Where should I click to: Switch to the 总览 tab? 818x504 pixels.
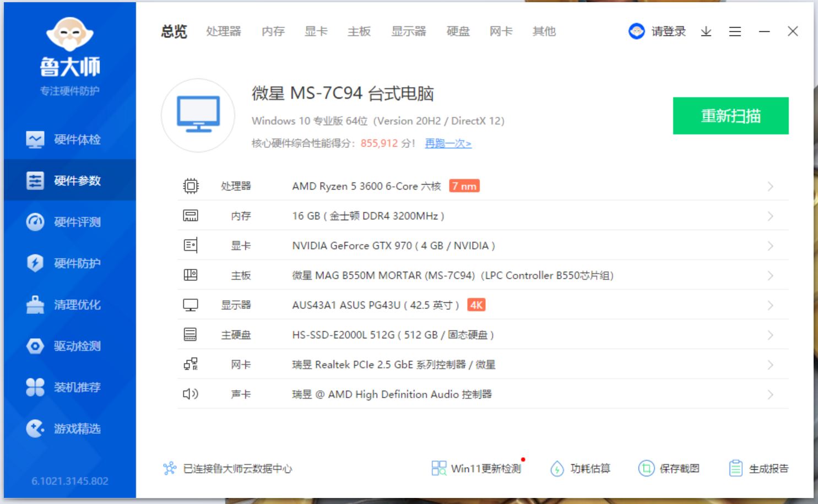174,31
